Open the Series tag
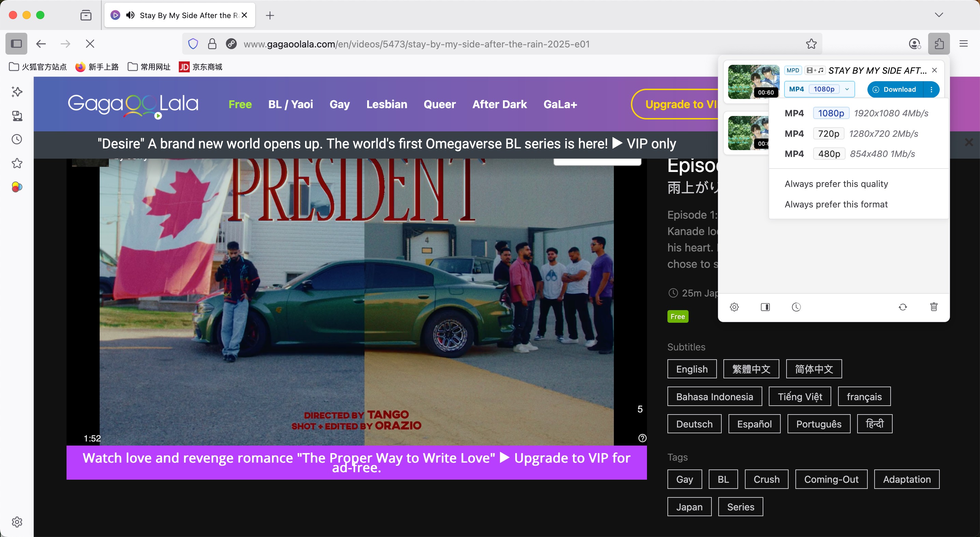980x537 pixels. [x=740, y=507]
